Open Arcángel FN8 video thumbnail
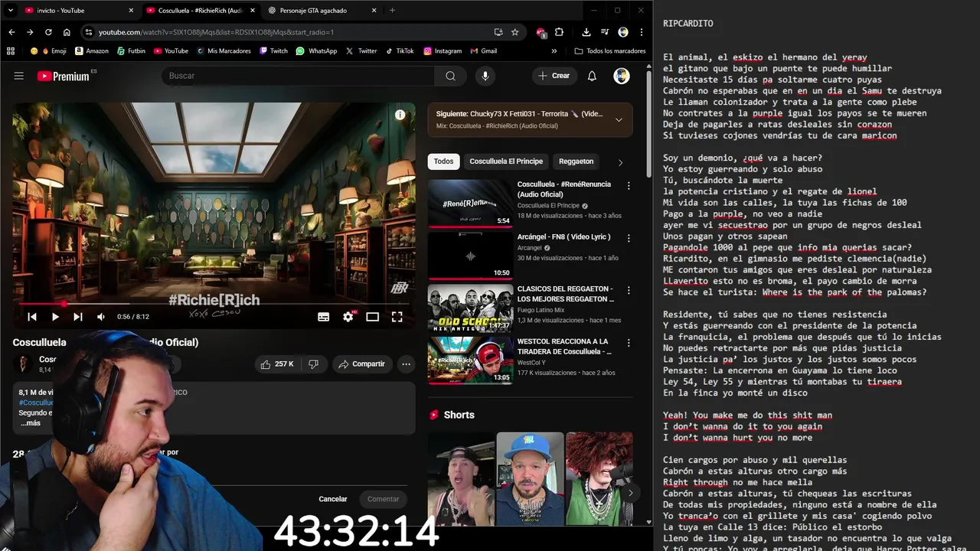 pyautogui.click(x=470, y=256)
